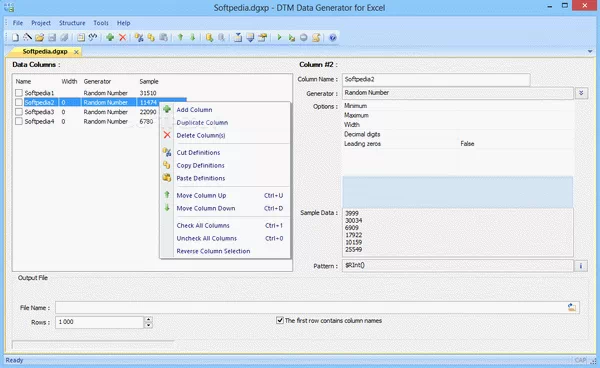Decrease Rows value with down spinner
This screenshot has width=600, height=368.
pyautogui.click(x=148, y=325)
